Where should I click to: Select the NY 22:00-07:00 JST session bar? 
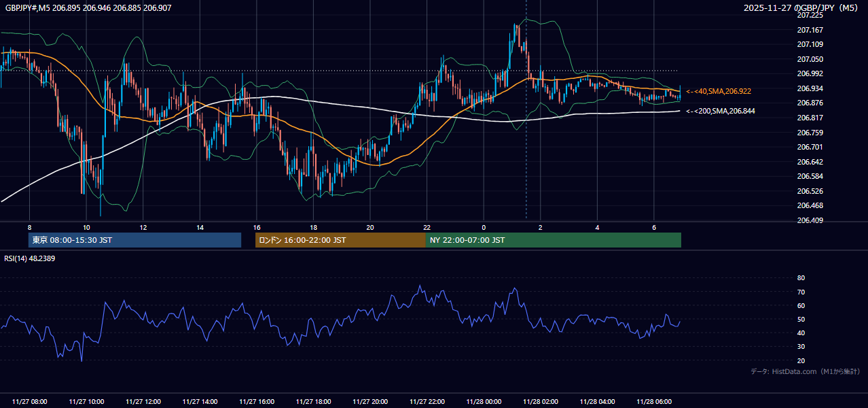pos(554,240)
